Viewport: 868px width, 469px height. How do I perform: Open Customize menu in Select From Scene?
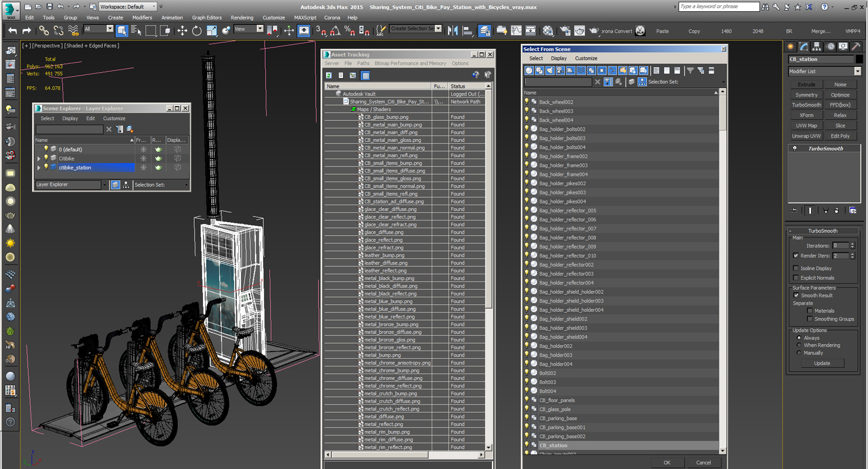point(586,59)
